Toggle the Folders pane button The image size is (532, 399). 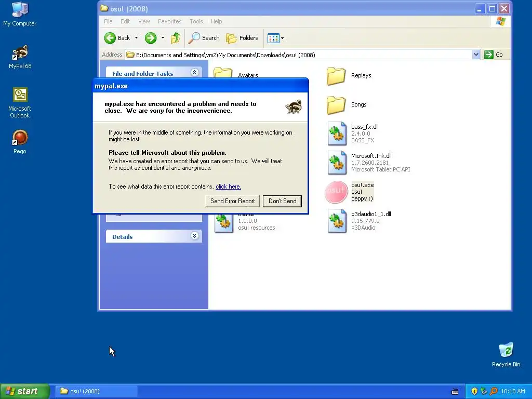242,38
